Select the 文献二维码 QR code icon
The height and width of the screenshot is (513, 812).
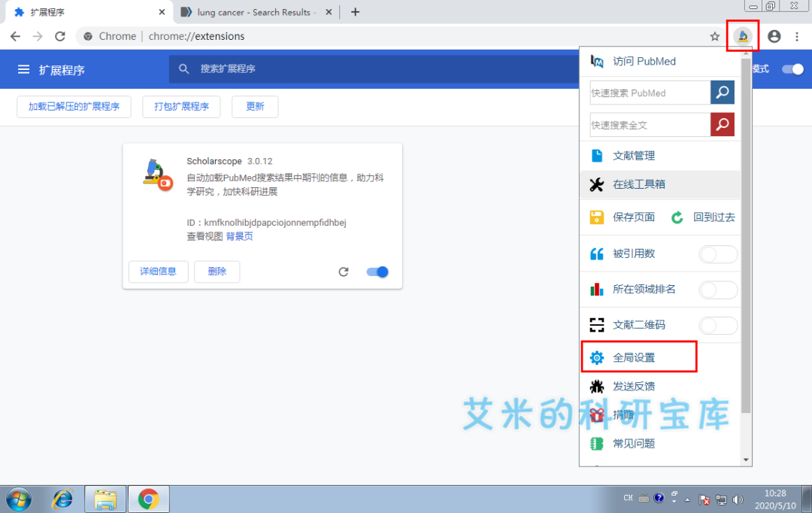click(x=596, y=324)
